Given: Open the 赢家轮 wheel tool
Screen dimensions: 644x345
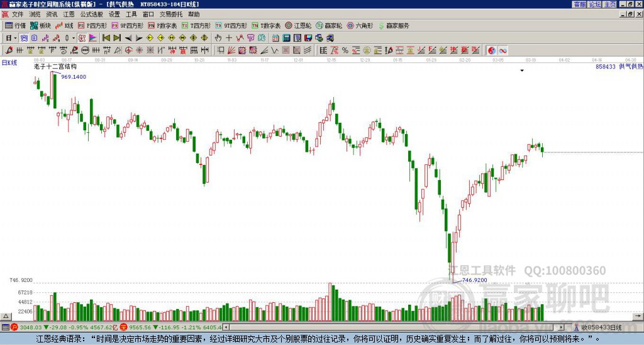Looking at the screenshot, I should [329, 25].
